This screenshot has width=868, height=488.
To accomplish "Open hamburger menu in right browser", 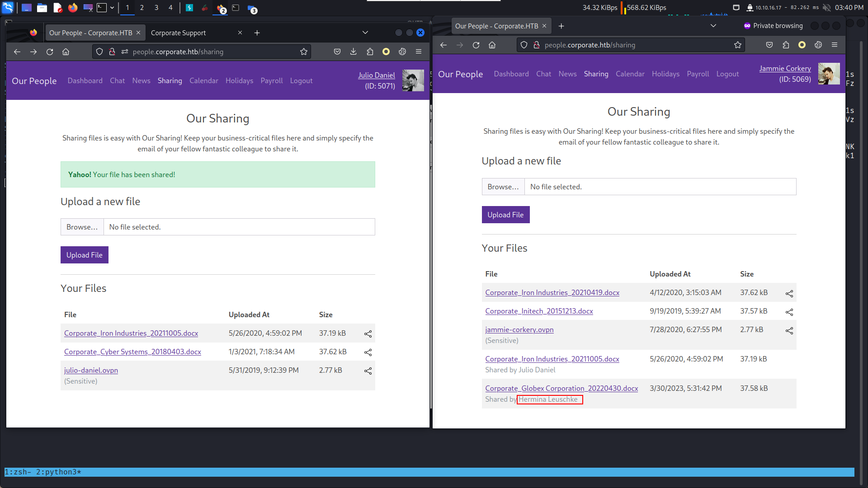I will (x=835, y=45).
